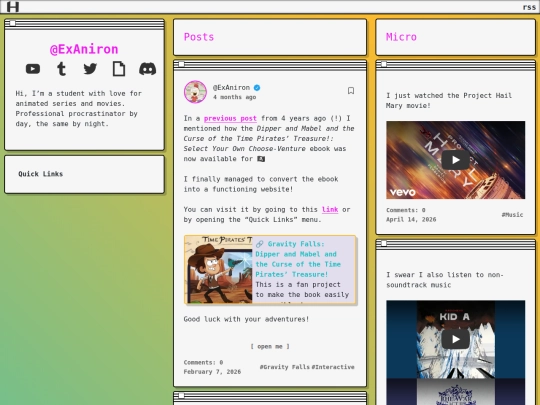
Task: Follow the "previous post" link
Action: tap(230, 118)
